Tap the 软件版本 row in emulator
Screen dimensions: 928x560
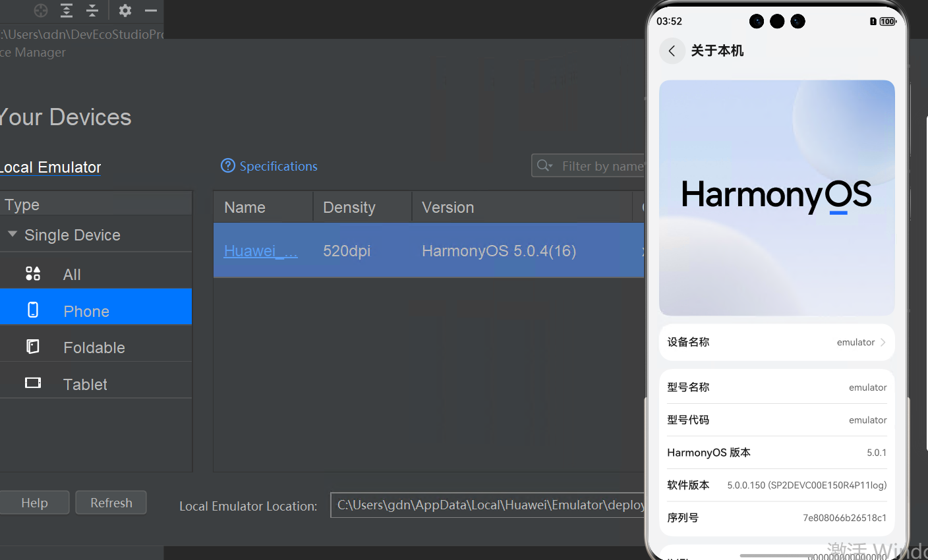[x=777, y=485]
